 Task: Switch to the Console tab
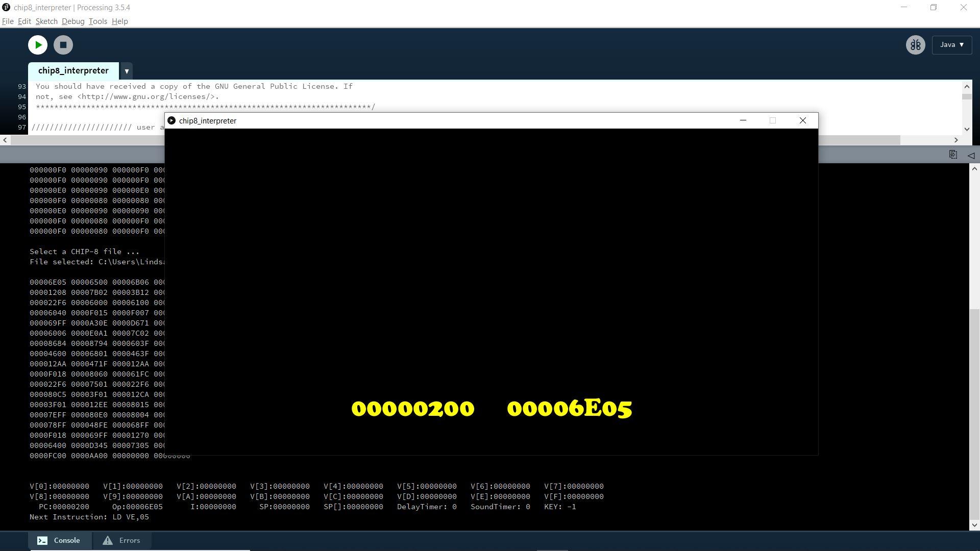(x=59, y=540)
